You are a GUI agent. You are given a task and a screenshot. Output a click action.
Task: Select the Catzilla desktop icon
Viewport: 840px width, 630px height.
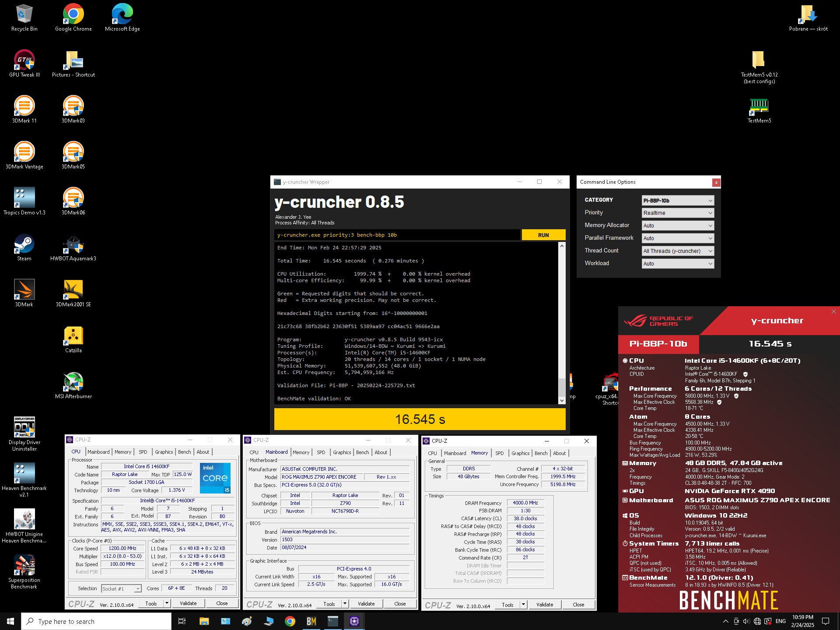[73, 340]
